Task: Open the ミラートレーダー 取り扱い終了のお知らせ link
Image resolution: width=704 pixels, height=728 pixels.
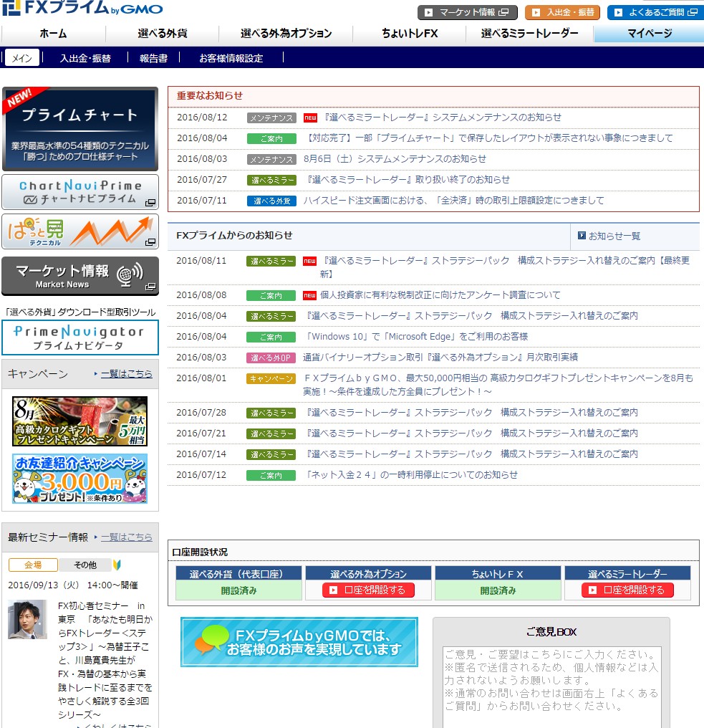Action: pos(407,180)
